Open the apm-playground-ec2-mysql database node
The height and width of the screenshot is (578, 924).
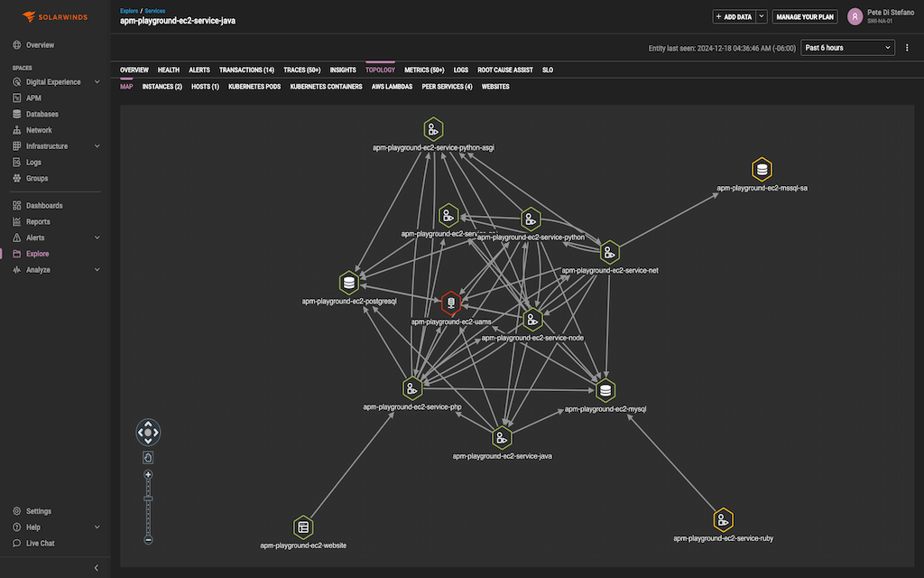click(604, 390)
